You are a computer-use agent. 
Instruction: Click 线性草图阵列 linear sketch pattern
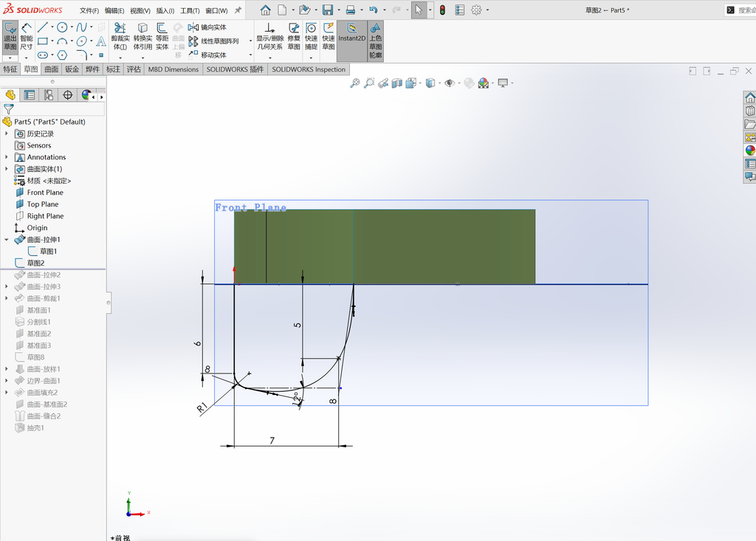pos(213,41)
